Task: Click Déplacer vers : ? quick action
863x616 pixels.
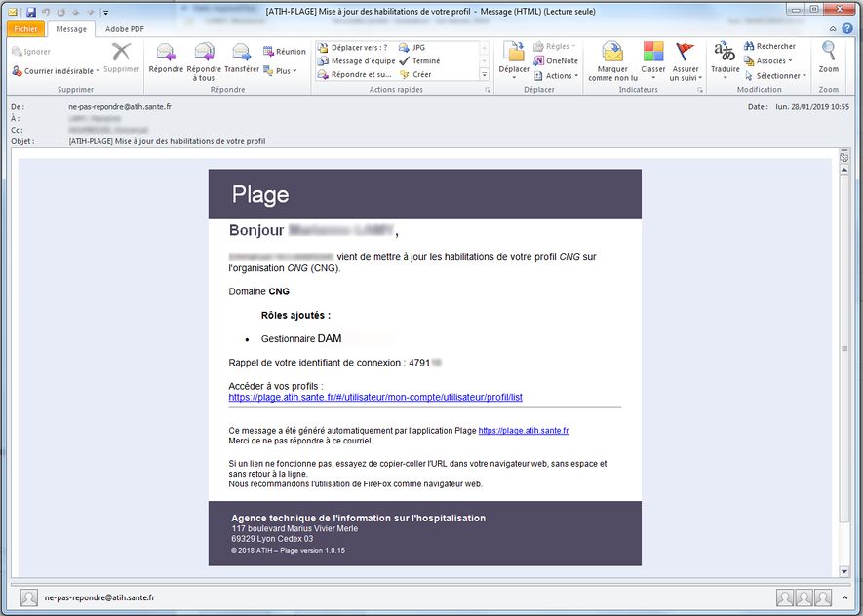Action: point(353,48)
